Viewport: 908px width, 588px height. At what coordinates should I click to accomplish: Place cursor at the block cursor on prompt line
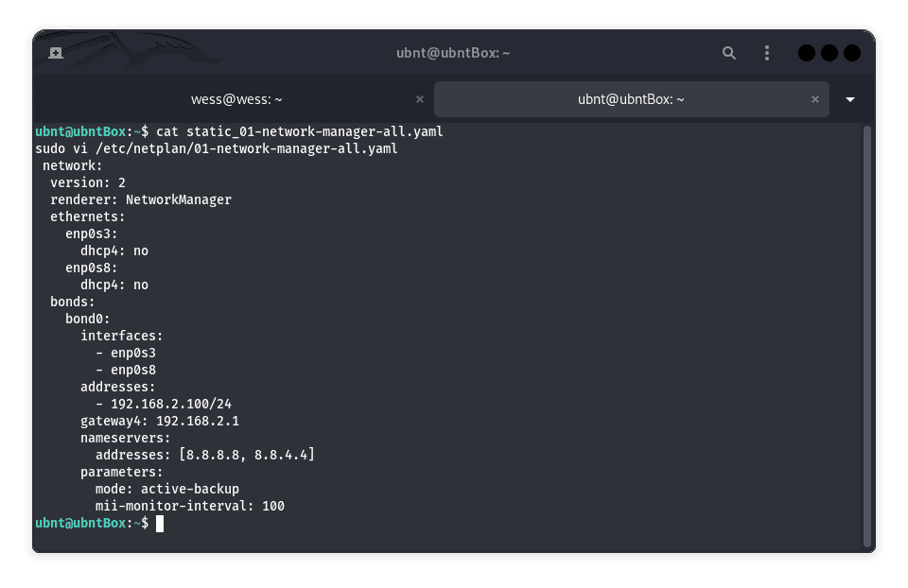click(158, 524)
